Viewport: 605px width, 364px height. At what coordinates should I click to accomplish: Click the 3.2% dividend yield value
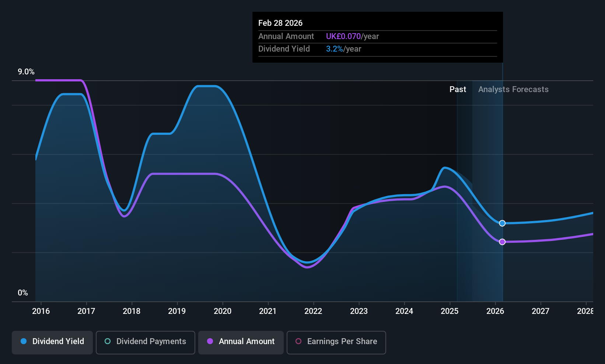coord(335,49)
